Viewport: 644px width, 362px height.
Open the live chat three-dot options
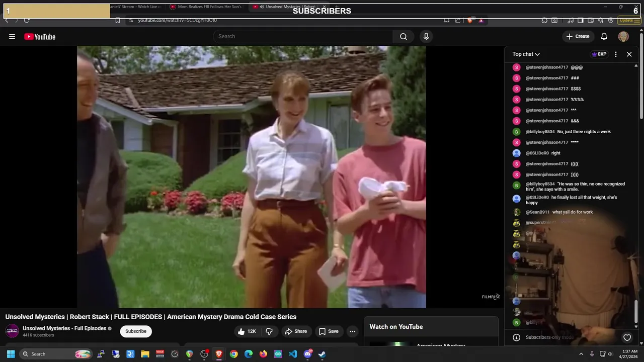(x=616, y=54)
